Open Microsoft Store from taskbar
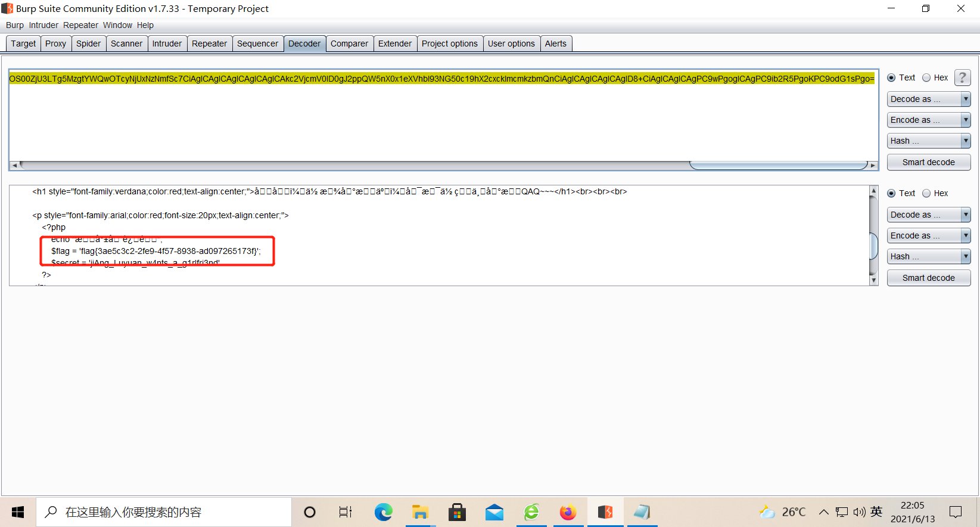This screenshot has width=980, height=527. (x=457, y=512)
